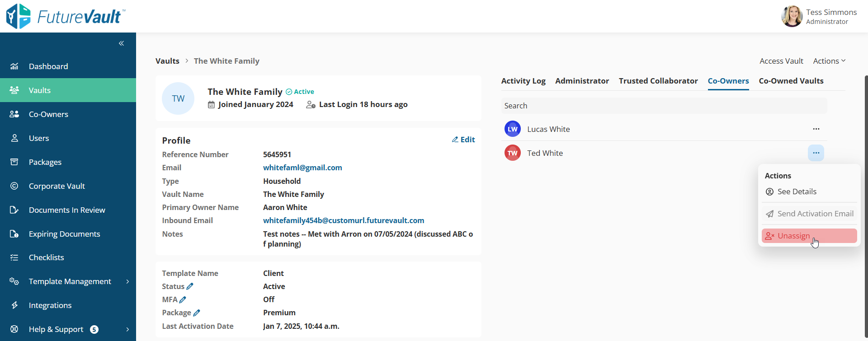Click the Help & Support badge 5
Viewport: 868px width, 341px height.
94,329
